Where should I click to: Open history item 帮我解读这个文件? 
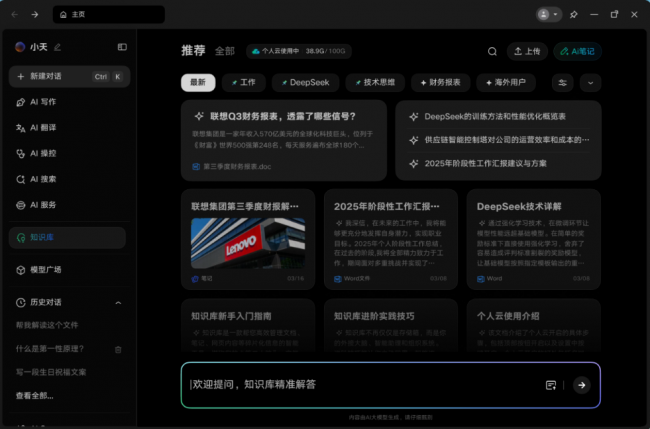(x=47, y=325)
